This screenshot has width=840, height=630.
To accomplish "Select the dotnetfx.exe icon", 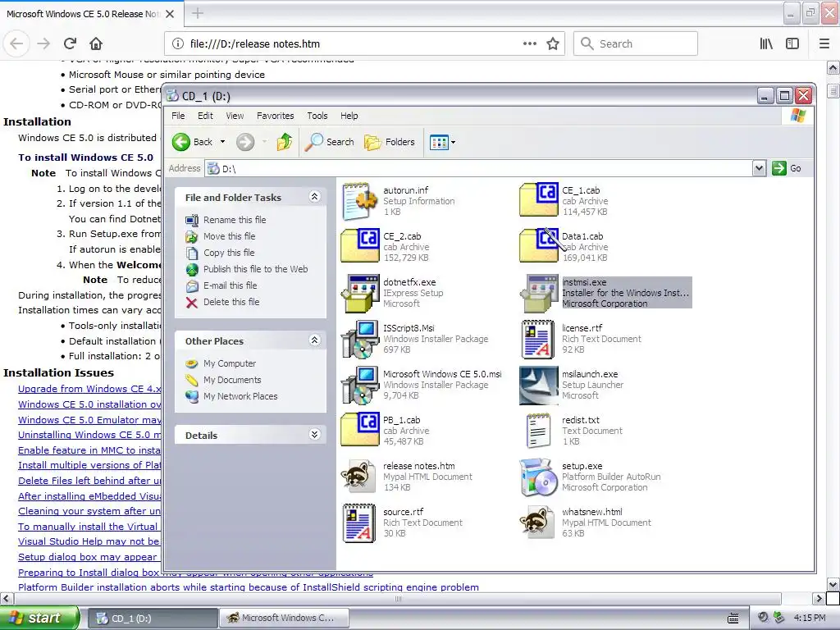I will [x=359, y=293].
